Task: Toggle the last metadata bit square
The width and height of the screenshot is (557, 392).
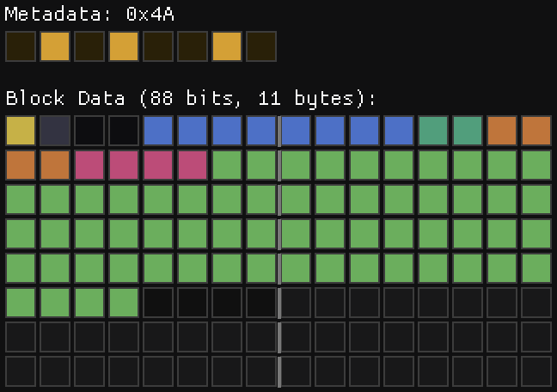Action: point(261,46)
